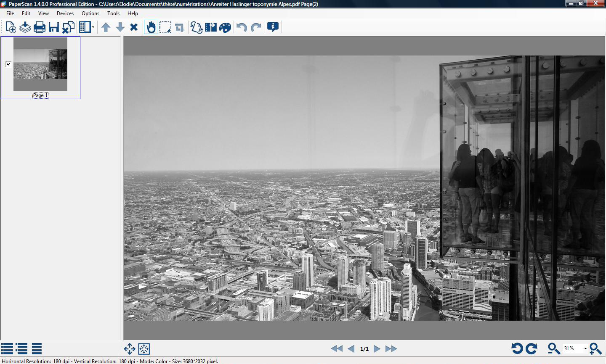Open the Tools menu
Screen dimensions: 606x364
(113, 13)
